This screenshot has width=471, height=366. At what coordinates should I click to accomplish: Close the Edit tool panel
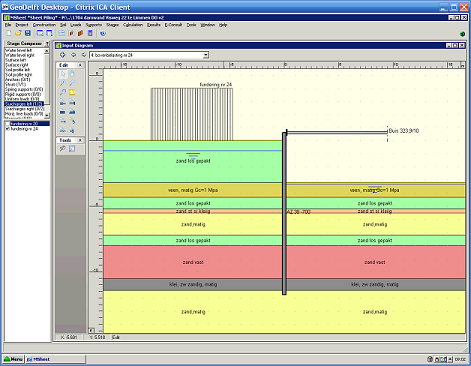point(80,65)
